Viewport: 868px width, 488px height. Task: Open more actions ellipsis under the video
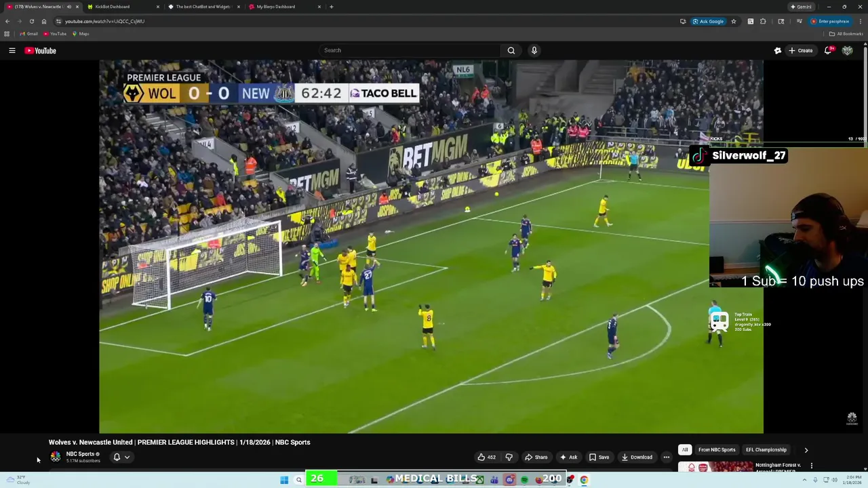[666, 457]
